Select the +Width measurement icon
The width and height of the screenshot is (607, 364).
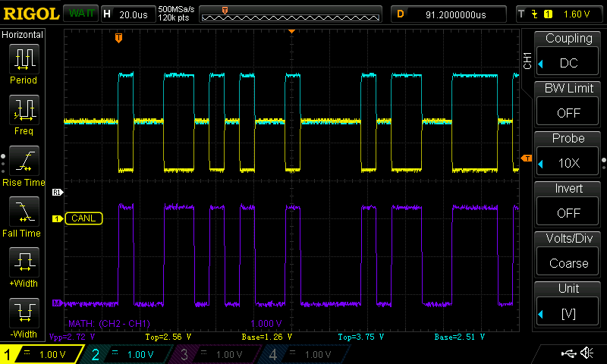(x=24, y=262)
